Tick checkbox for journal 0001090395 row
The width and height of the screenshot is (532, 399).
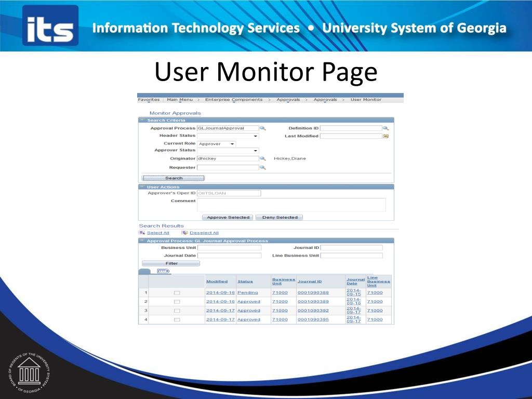pos(177,320)
